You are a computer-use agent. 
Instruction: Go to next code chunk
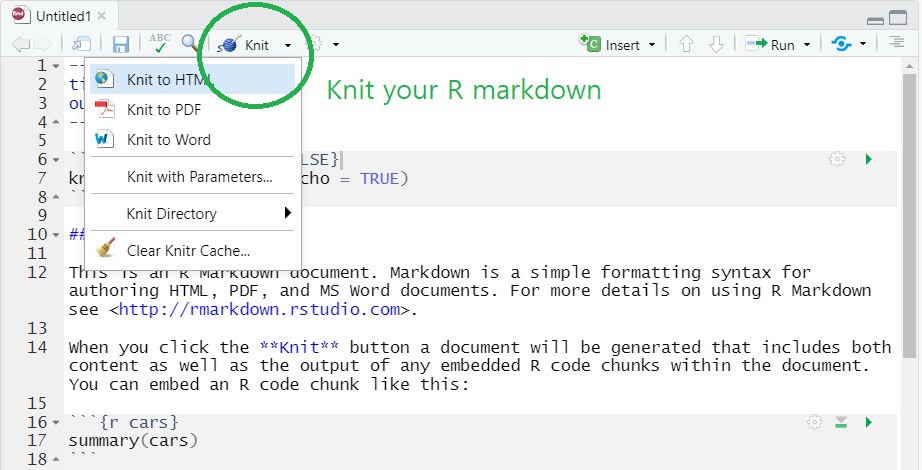716,45
